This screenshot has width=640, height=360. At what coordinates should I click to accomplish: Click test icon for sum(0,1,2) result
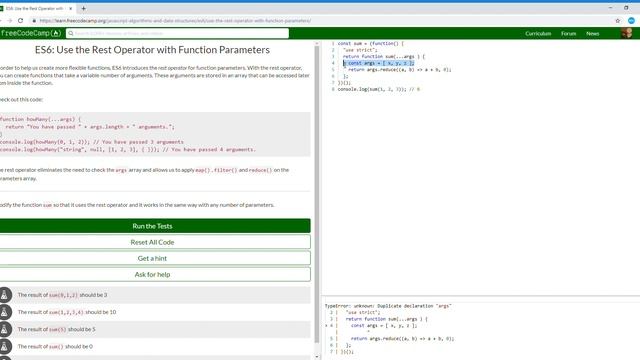click(5, 295)
